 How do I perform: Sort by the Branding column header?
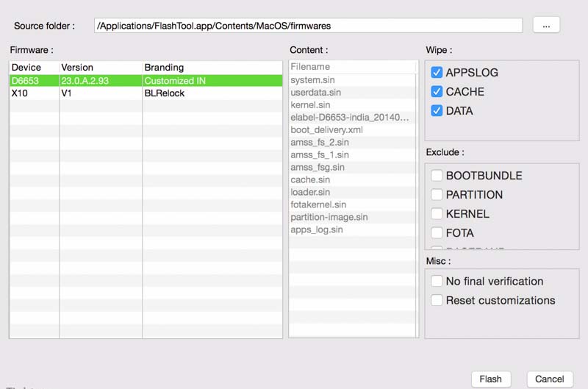coord(212,68)
